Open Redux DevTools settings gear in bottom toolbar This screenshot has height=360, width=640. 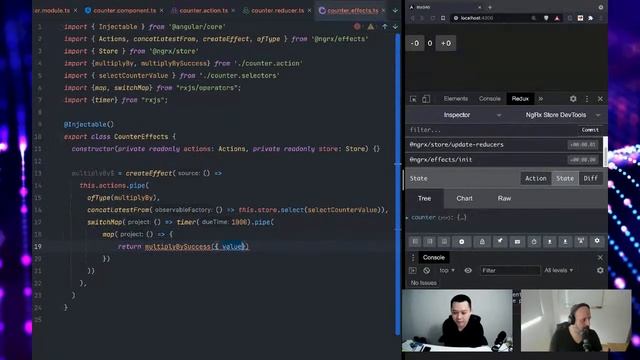tap(597, 241)
